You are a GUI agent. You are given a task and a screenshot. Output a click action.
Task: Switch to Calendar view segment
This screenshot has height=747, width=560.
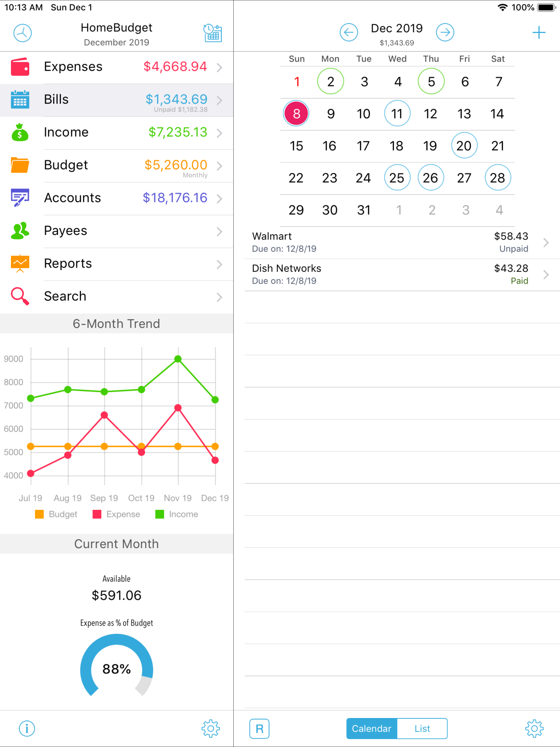click(x=372, y=729)
